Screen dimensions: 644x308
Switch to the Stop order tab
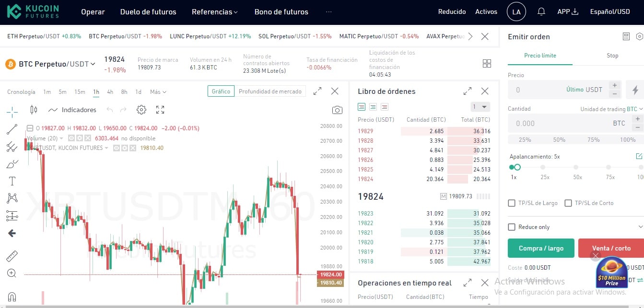click(x=612, y=56)
